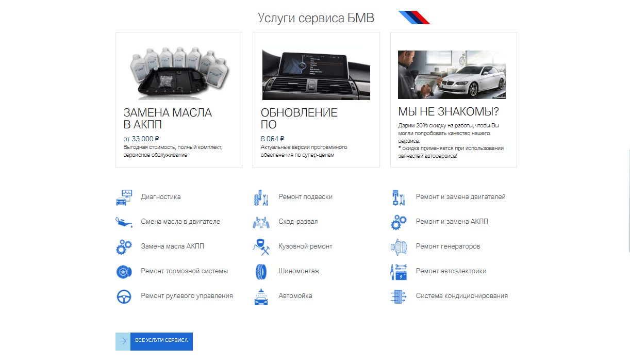This screenshot has width=630, height=364.
Task: Click the от 33 000 ₽ price
Action: [x=141, y=139]
